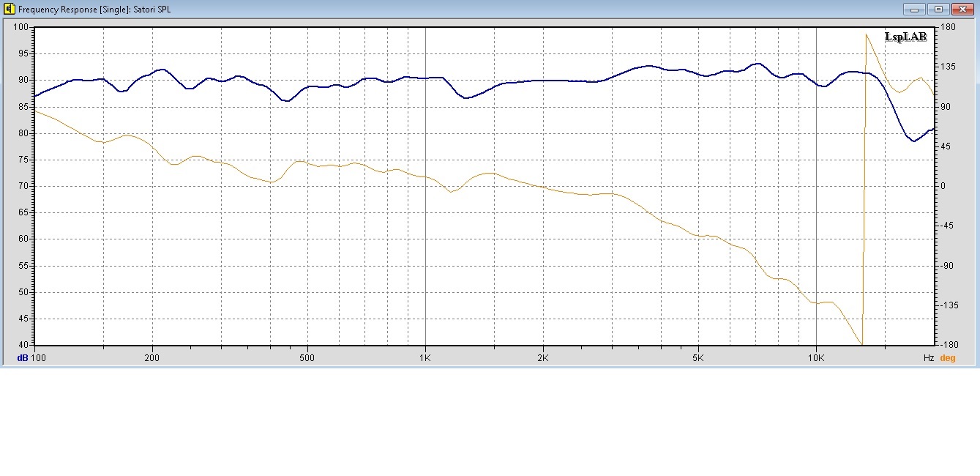
Task: Click the '-45' value on phase axis
Action: coord(947,226)
